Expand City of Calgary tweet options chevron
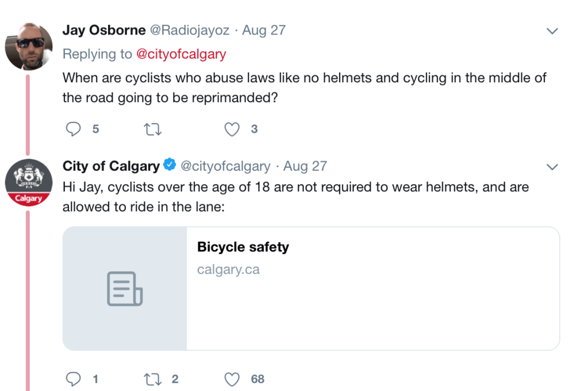The width and height of the screenshot is (588, 391). [552, 167]
